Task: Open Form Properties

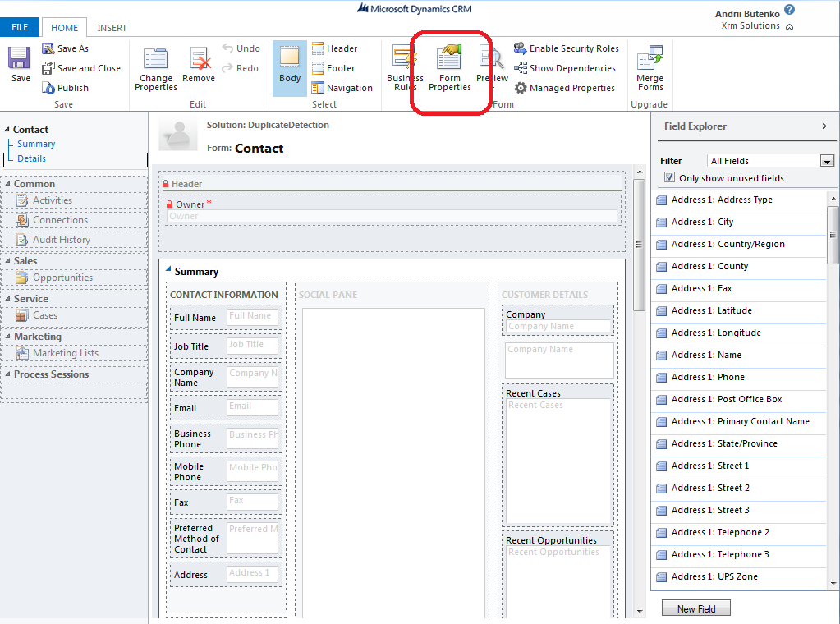Action: [x=449, y=70]
